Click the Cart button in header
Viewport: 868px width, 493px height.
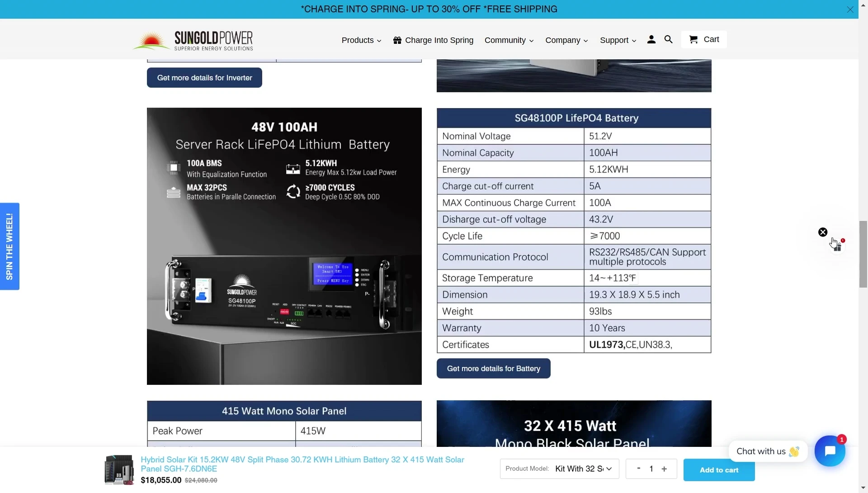tap(704, 39)
